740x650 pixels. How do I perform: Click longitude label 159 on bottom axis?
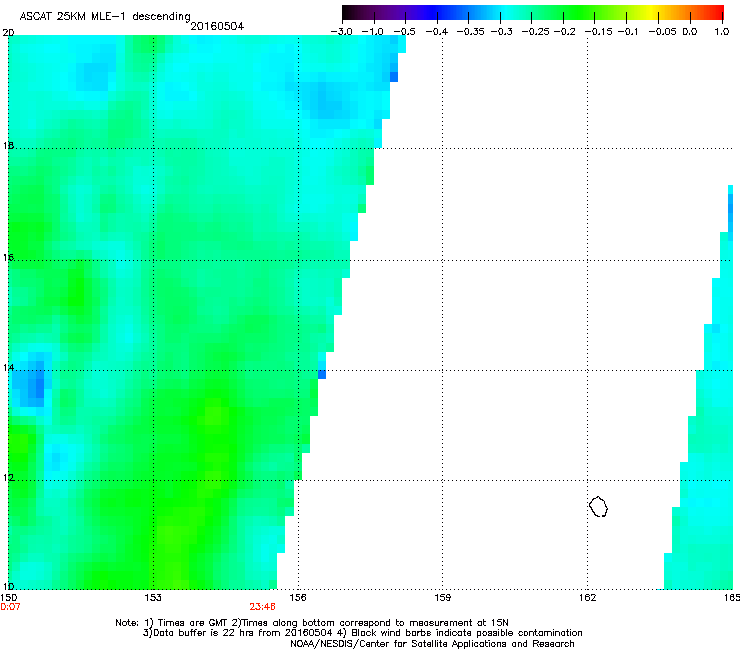coord(443,598)
